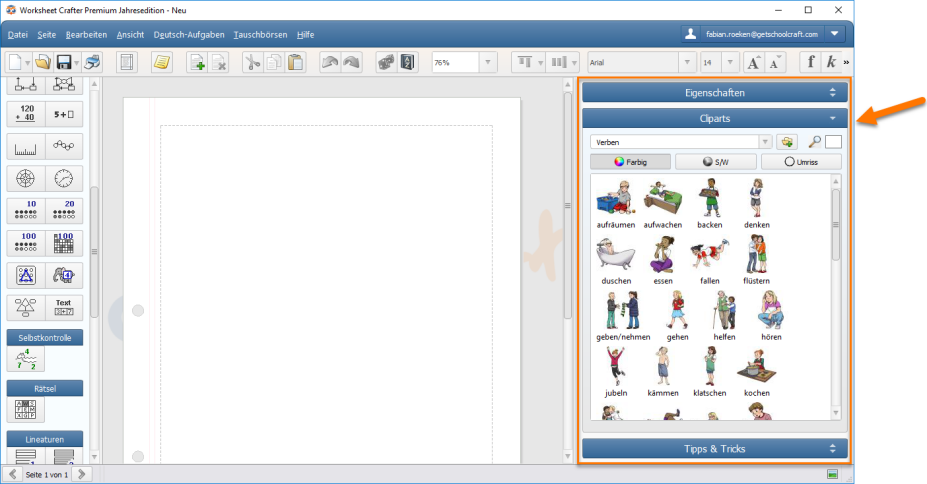Select the written addition 120+40 tool
The image size is (927, 484).
27,114
